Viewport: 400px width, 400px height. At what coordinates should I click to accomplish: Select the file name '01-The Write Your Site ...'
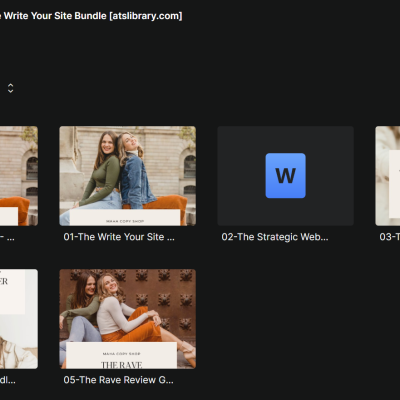click(119, 237)
